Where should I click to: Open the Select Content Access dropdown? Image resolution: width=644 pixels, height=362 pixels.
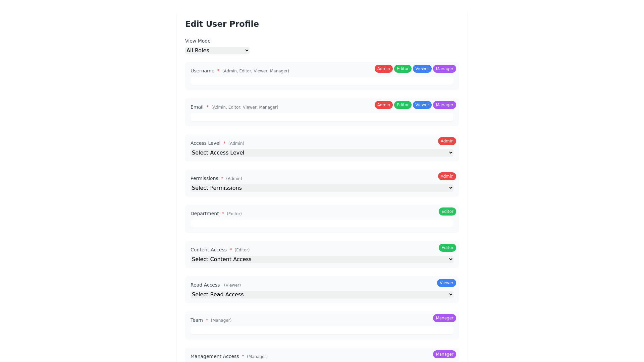tap(322, 259)
